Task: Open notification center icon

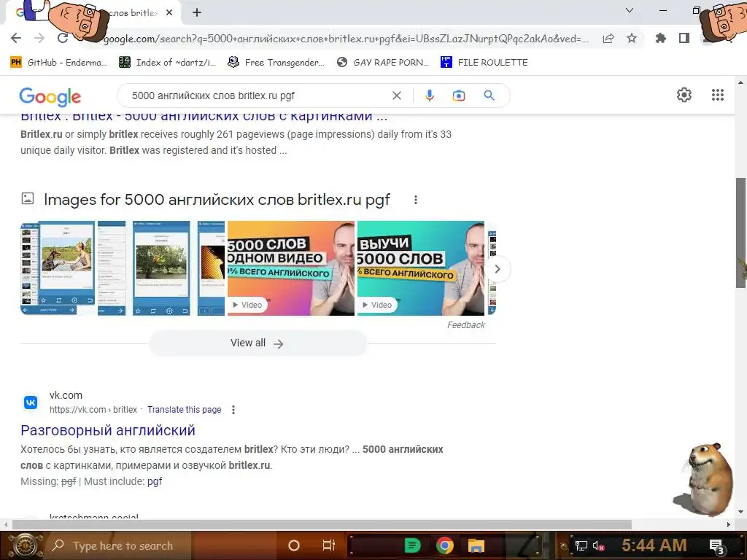Action: [716, 547]
